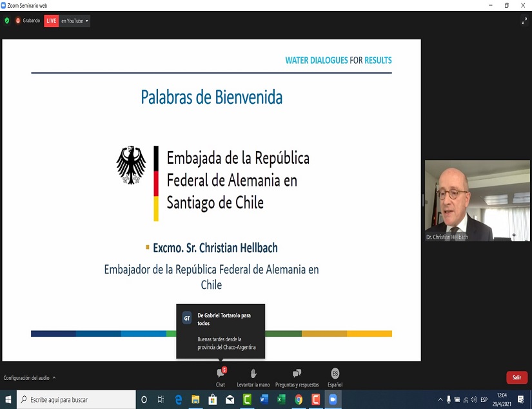Expand the en YouTube dropdown

coord(75,21)
